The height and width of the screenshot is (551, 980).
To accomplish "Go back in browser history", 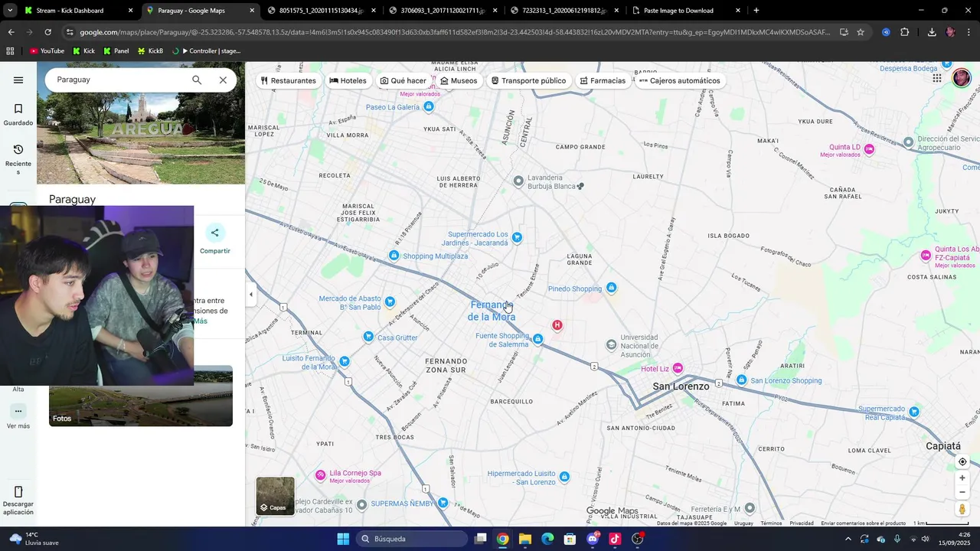I will point(11,32).
